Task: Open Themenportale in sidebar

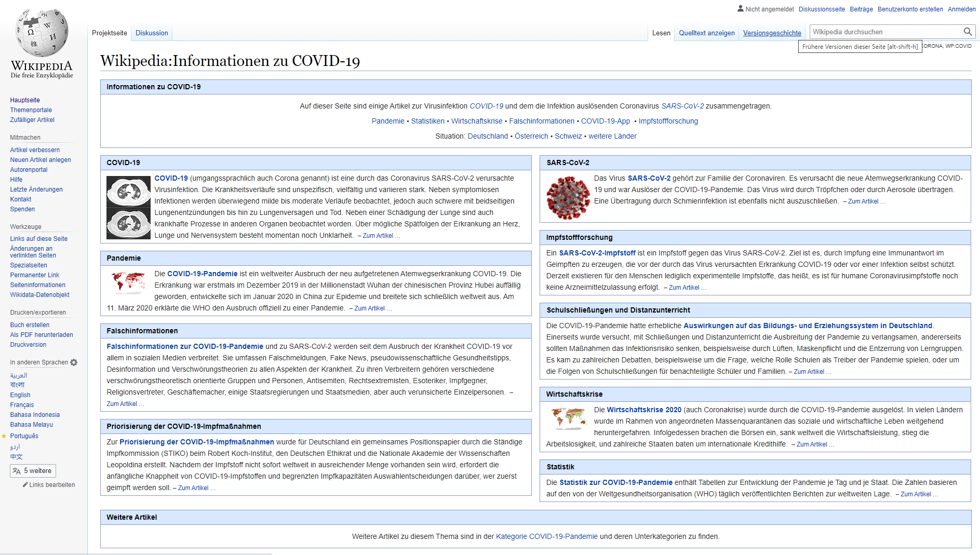Action: [x=31, y=110]
